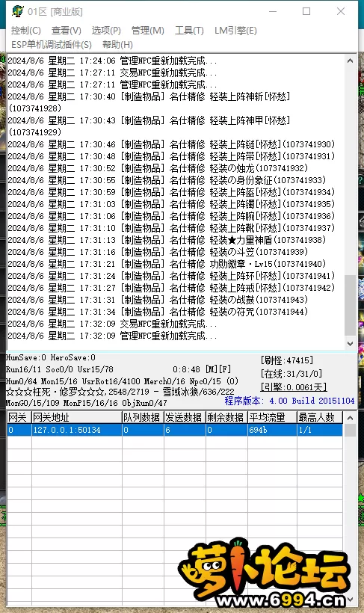Image resolution: width=364 pixels, height=613 pixels.
Task: Click the 发送数据 column header
Action: (x=185, y=417)
